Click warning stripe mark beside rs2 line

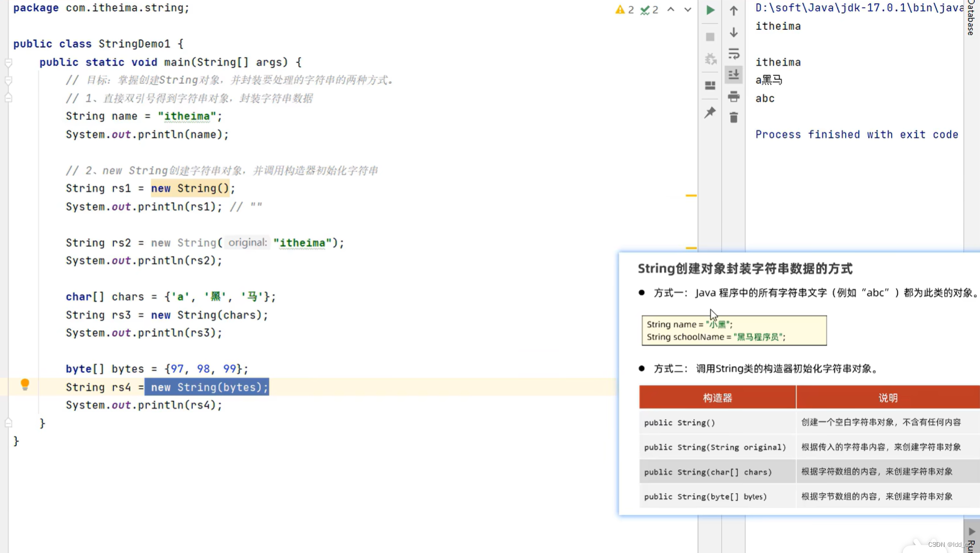click(691, 248)
